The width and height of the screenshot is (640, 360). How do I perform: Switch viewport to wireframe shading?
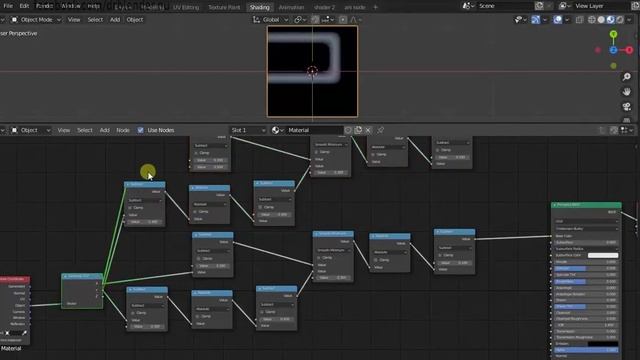[591, 20]
